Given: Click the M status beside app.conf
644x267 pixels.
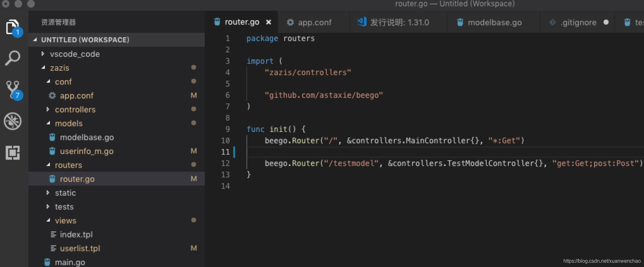Looking at the screenshot, I should (x=194, y=95).
